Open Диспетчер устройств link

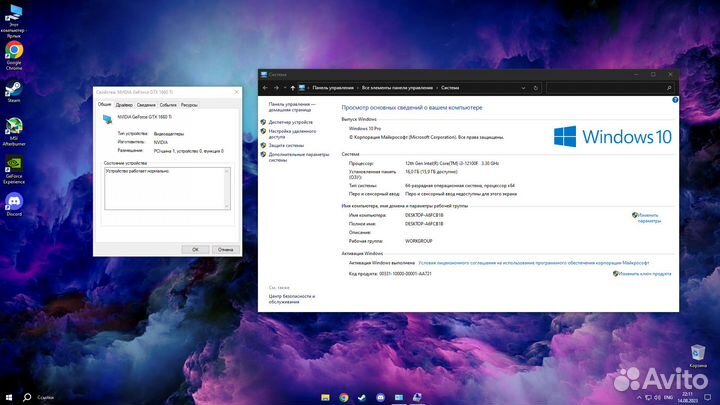[291, 122]
